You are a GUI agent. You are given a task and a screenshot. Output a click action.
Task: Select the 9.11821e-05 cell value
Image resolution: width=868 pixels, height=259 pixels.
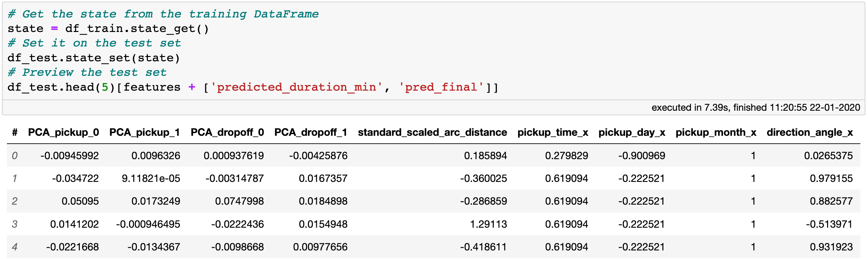point(150,179)
